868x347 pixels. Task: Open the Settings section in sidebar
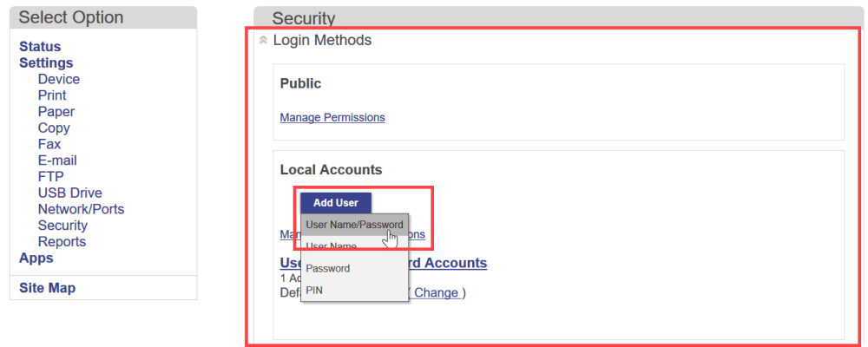click(x=46, y=62)
